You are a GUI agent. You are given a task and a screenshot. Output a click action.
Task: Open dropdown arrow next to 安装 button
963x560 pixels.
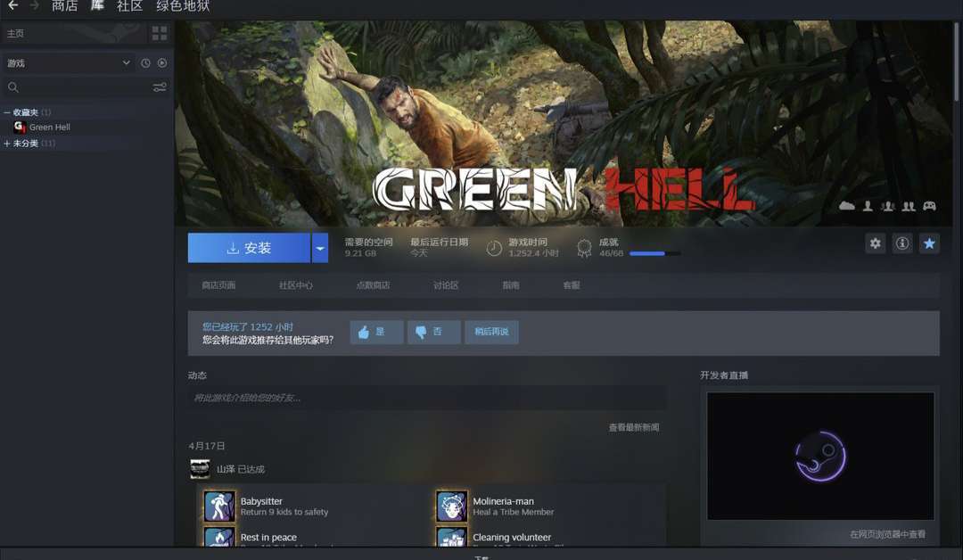320,248
